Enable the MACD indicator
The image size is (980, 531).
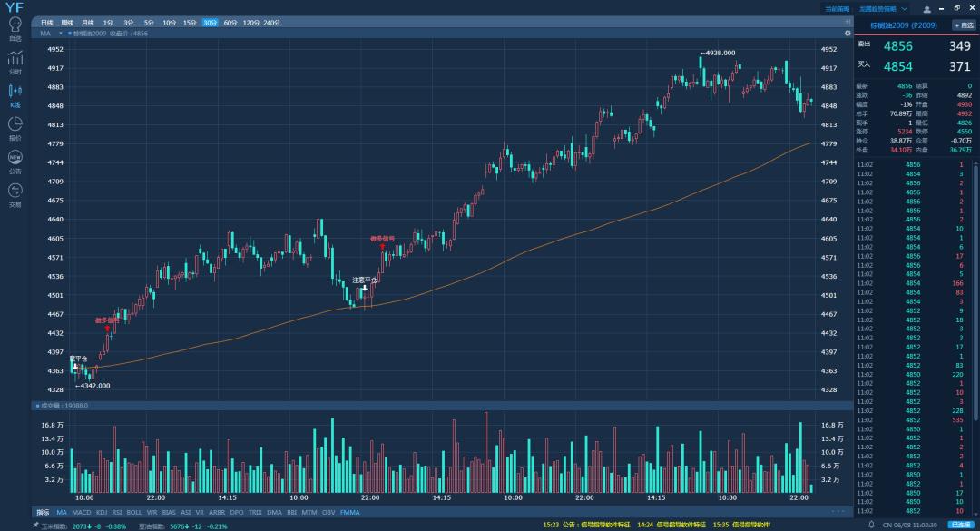click(x=82, y=512)
